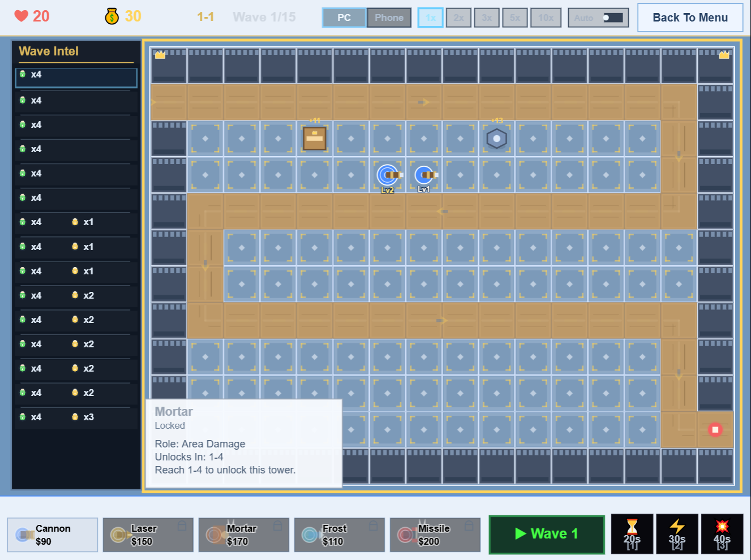Click the Wave 1/15 counter text

(x=264, y=17)
